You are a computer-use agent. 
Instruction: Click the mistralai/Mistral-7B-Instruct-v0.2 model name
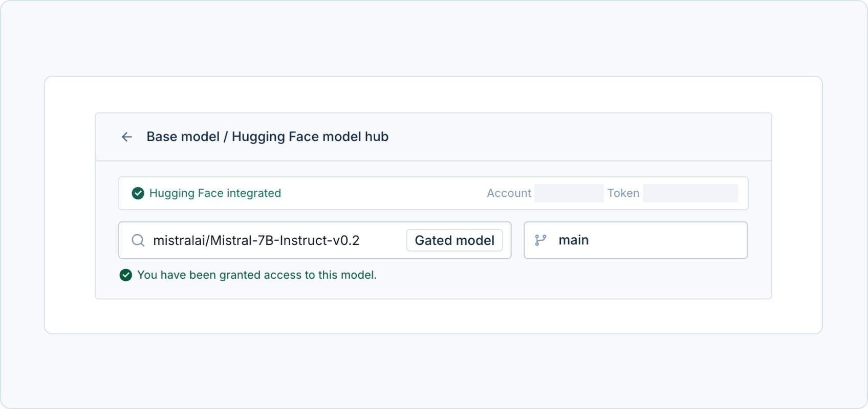click(256, 240)
